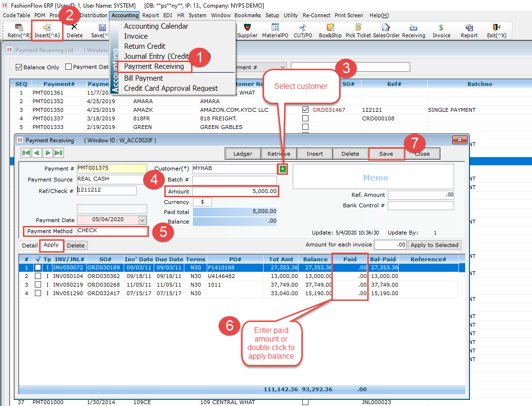The image size is (532, 406).
Task: Click the Amount input field
Action: point(222,192)
